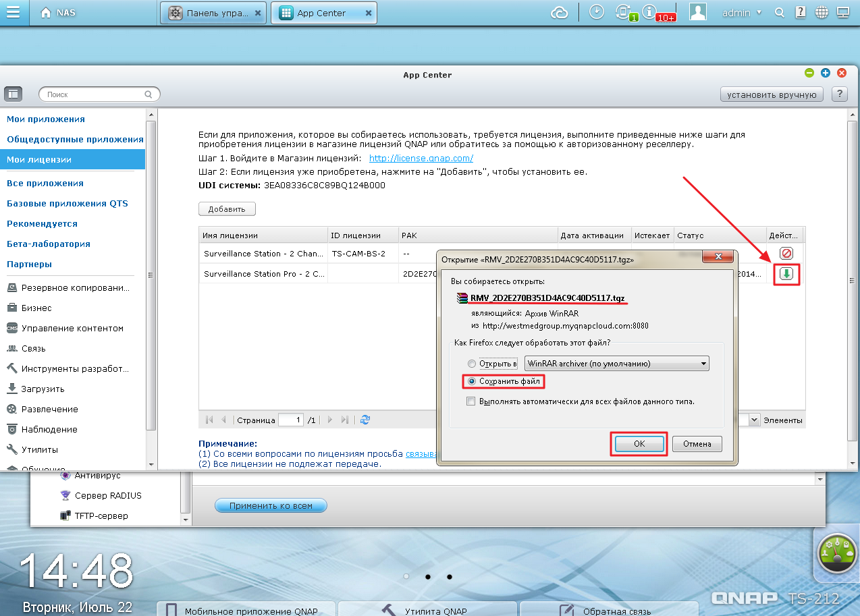Viewport: 860px width, 616px height.
Task: Open 'Партнеры' section
Action: coord(29,264)
